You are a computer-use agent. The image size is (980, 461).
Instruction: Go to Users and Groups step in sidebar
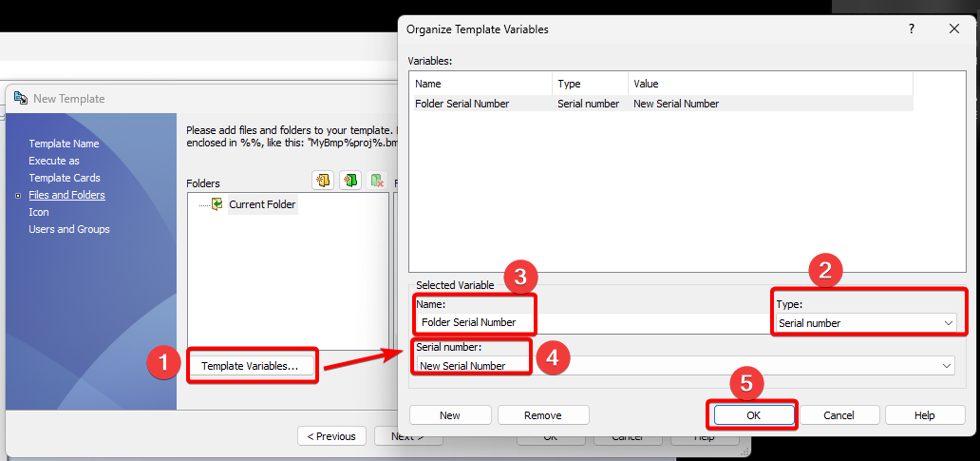[68, 229]
